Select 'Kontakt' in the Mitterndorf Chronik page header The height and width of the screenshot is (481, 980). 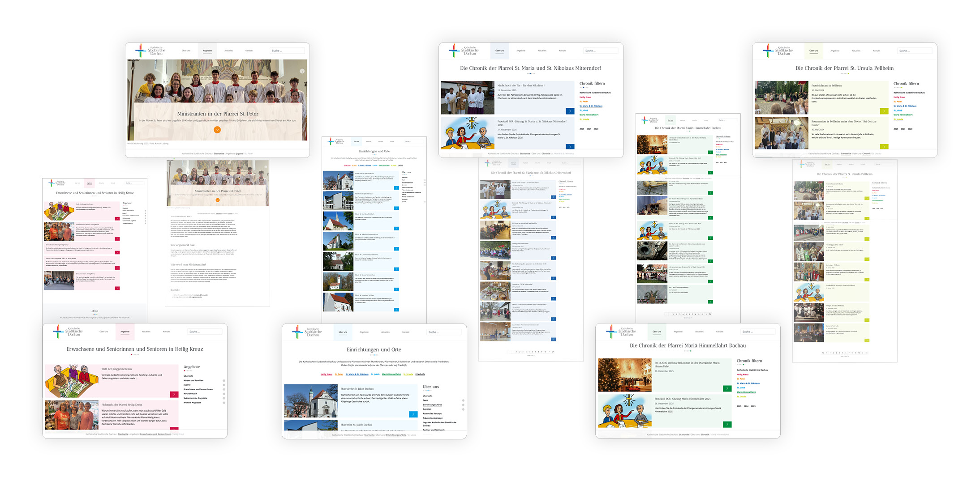tap(563, 51)
